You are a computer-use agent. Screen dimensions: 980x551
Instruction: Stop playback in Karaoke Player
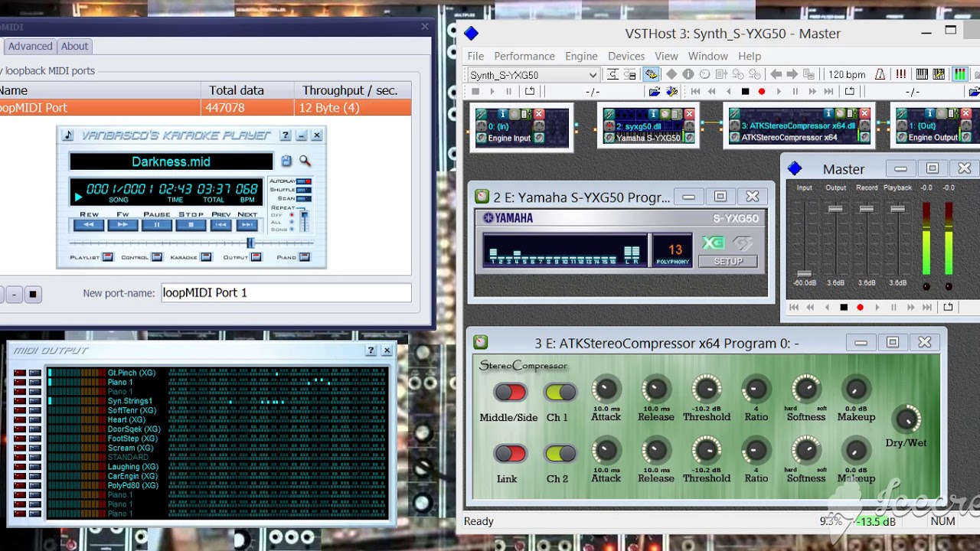click(191, 225)
